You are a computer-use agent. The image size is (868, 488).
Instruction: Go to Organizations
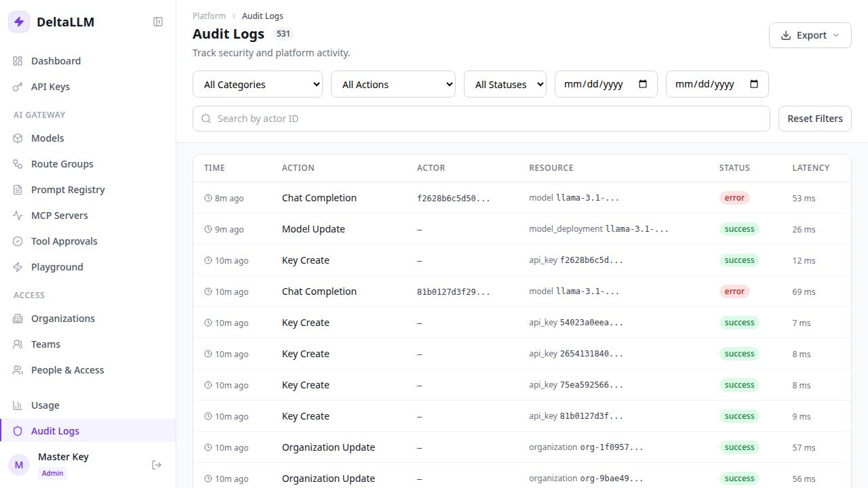pyautogui.click(x=88, y=319)
